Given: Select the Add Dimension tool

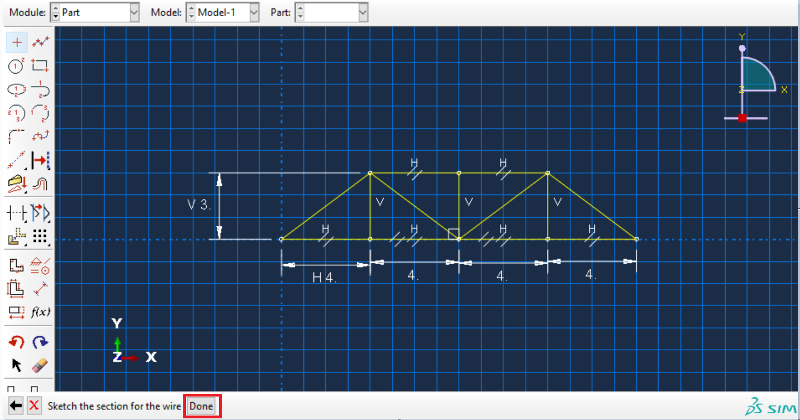Looking at the screenshot, I should tap(40, 289).
